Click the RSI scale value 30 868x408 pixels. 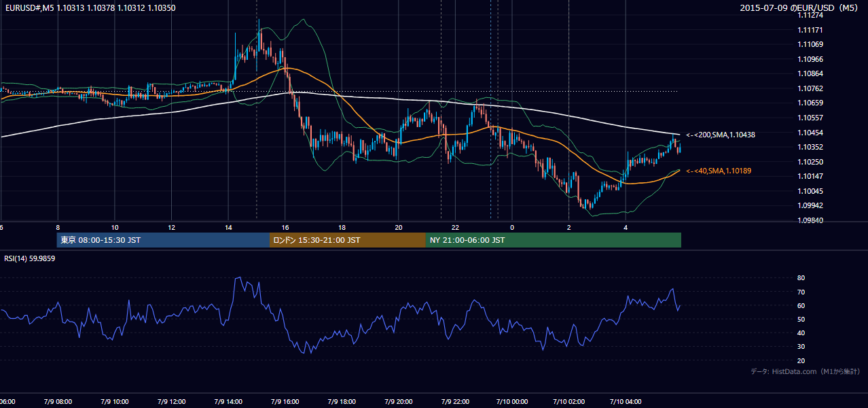(x=801, y=347)
